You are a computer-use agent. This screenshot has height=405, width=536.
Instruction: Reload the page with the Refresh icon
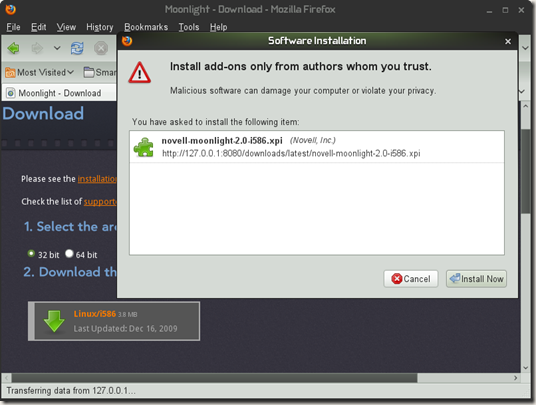pyautogui.click(x=77, y=48)
